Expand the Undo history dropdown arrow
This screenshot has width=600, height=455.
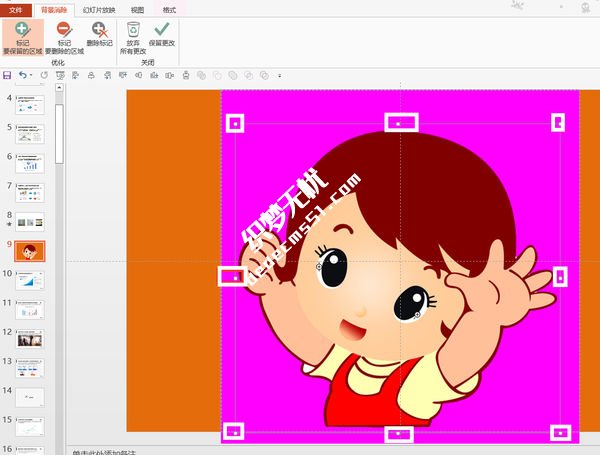coord(30,75)
